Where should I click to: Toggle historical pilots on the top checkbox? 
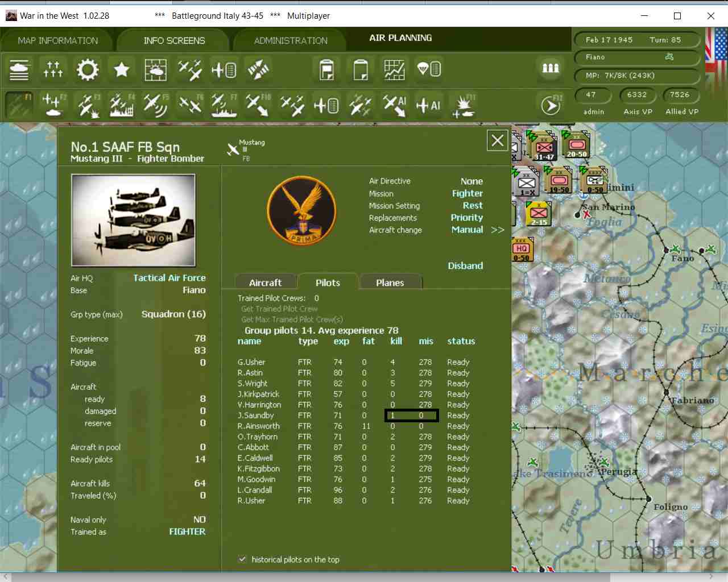(x=242, y=559)
